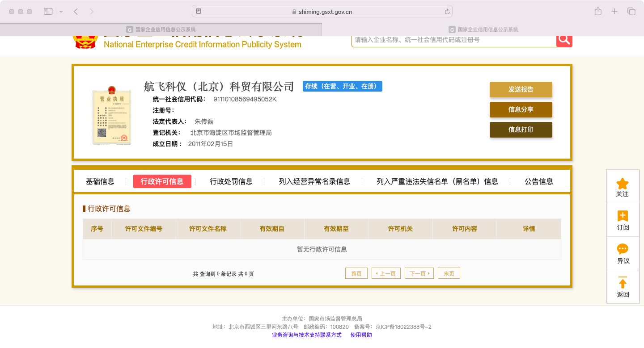644x348 pixels.
Task: Click National Enterprise Credit Information Publicity System title
Action: coord(203,44)
